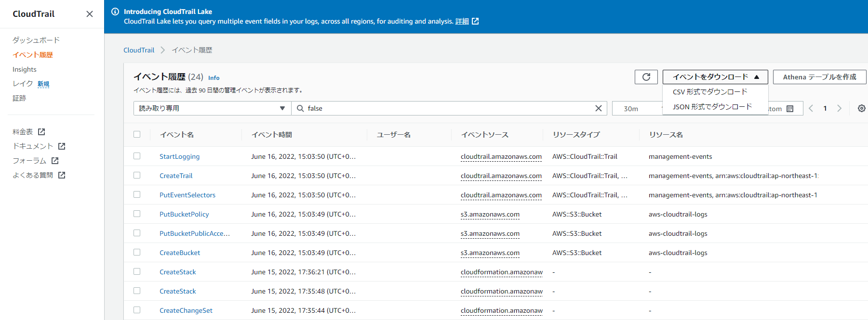
Task: Open イベント履歴 in the sidebar
Action: [33, 55]
